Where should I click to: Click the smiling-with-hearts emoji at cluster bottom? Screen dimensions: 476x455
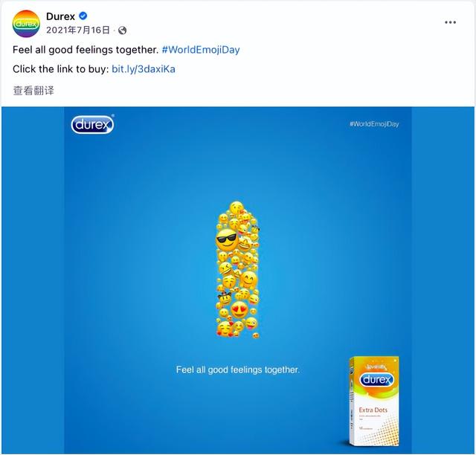225,329
